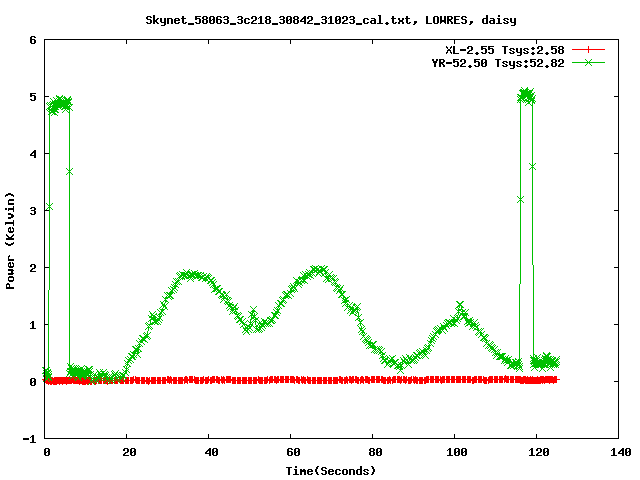This screenshot has height=480, width=640.
Task: Click y-axis tick label 3
Action: coord(33,211)
